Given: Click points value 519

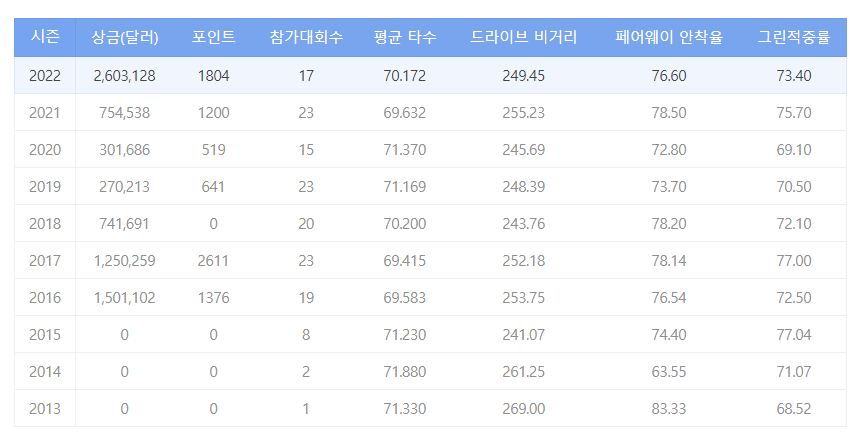Looking at the screenshot, I should [x=213, y=149].
